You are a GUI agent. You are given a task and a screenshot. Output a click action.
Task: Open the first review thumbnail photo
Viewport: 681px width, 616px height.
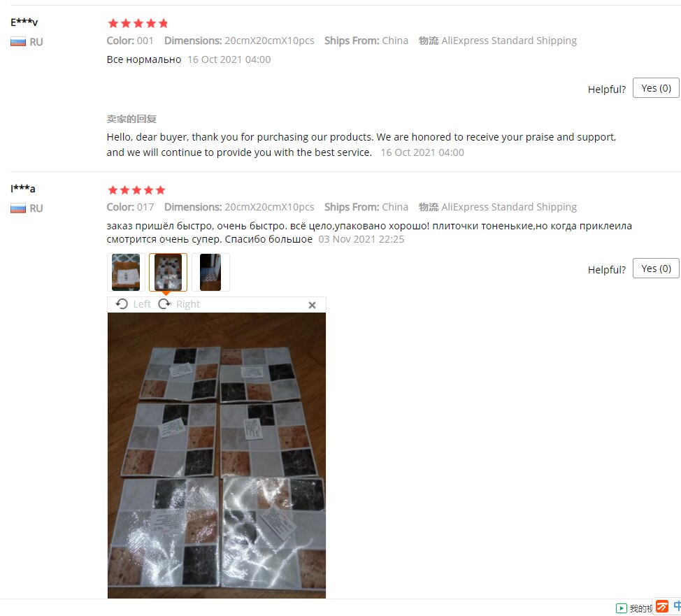[126, 273]
